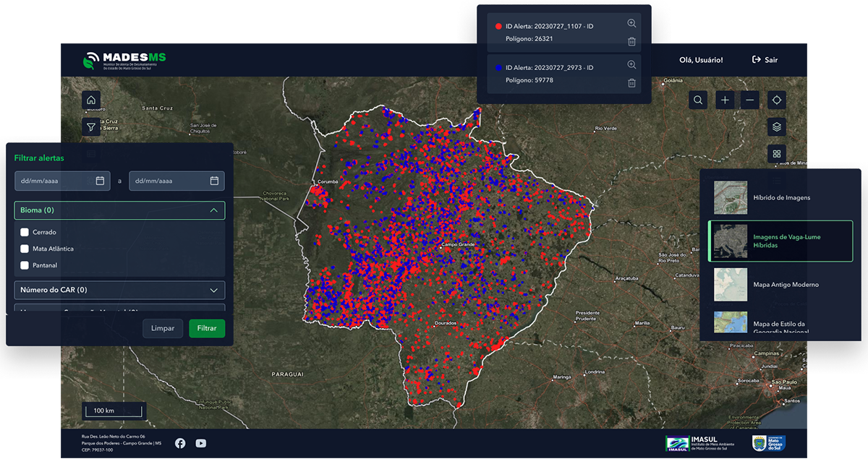This screenshot has height=464, width=868.
Task: Click the home icon on the left toolbar
Action: click(x=90, y=100)
